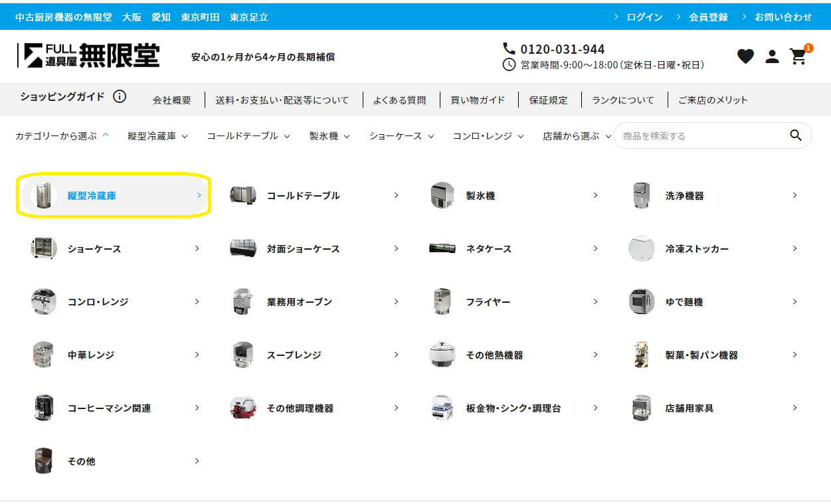Expand the コンロ・レンジ navigation dropdown
Image resolution: width=831 pixels, height=504 pixels.
488,136
